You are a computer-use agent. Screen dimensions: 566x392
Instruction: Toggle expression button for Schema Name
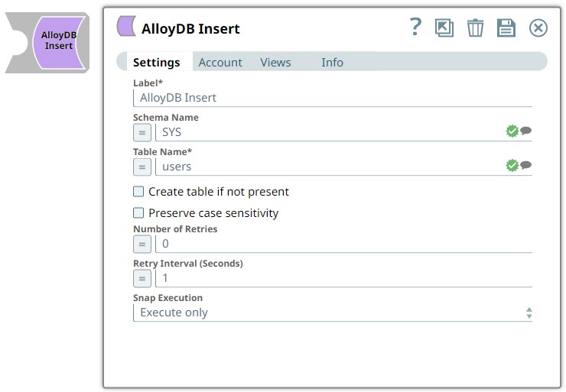click(x=142, y=132)
